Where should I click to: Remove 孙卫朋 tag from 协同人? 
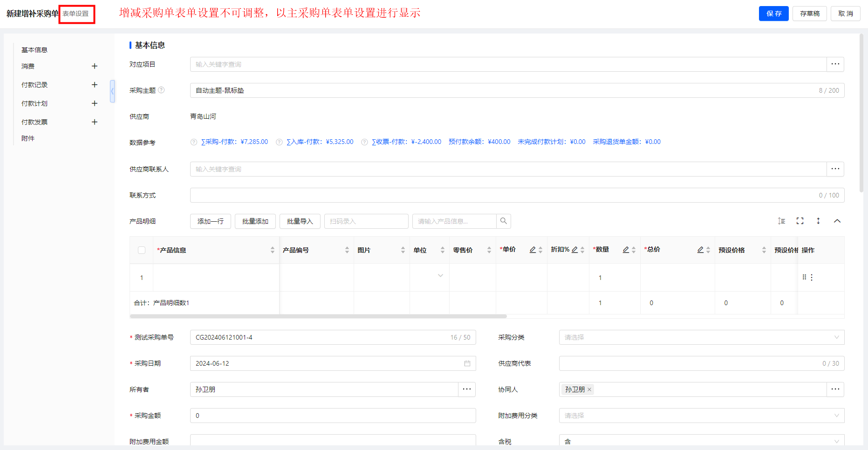pyautogui.click(x=589, y=389)
